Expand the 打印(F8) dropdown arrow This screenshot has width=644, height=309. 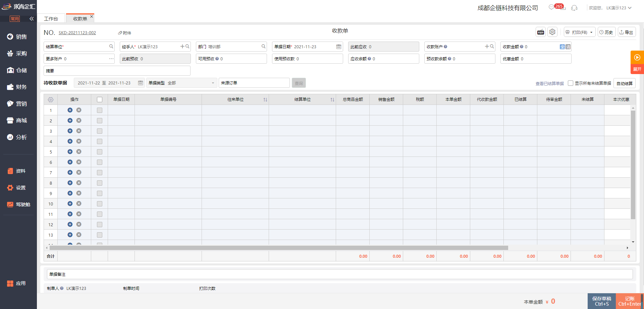591,33
